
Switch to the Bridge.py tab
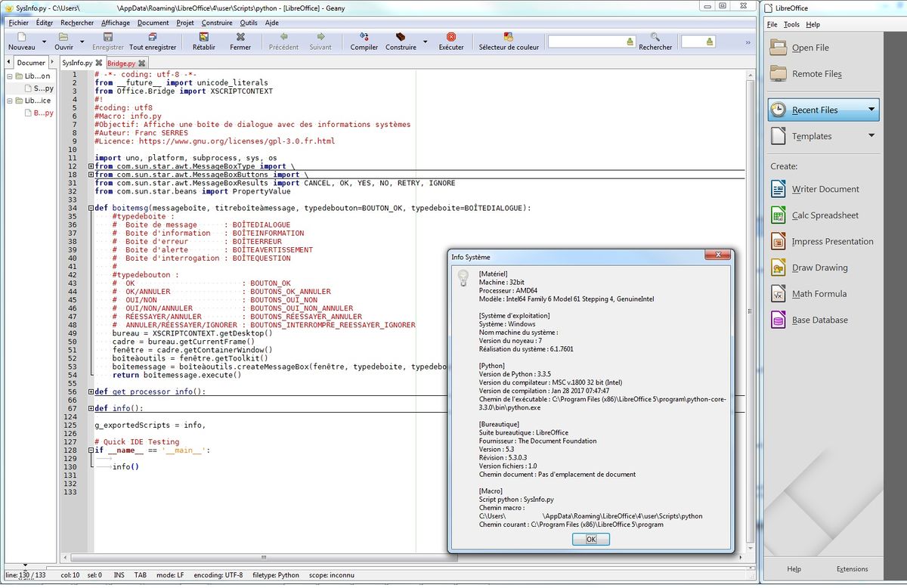121,63
